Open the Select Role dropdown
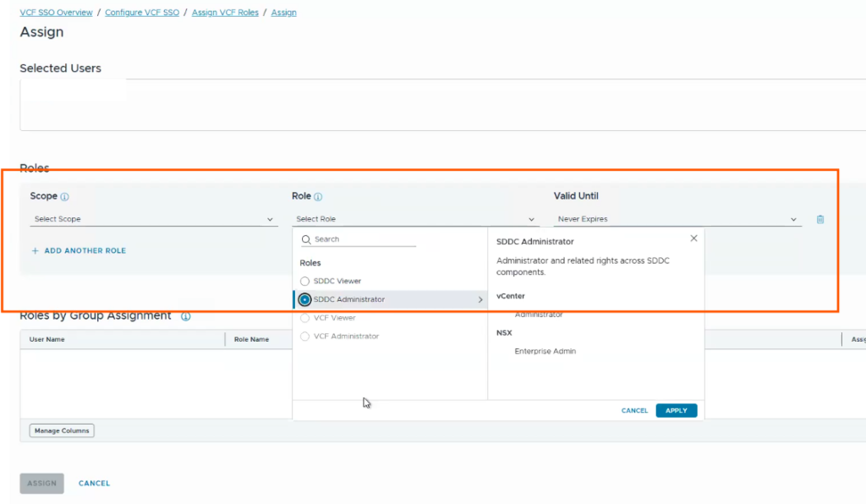This screenshot has height=504, width=866. click(x=415, y=219)
